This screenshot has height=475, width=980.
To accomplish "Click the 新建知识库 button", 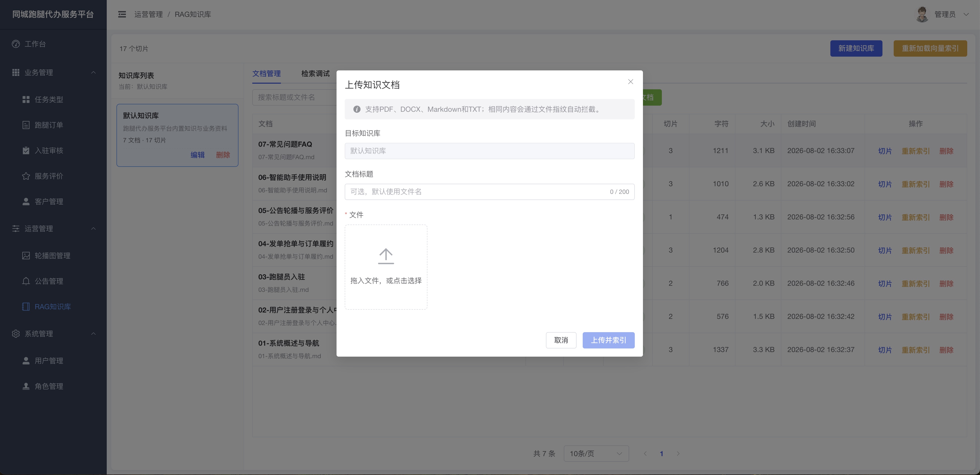I will point(856,49).
